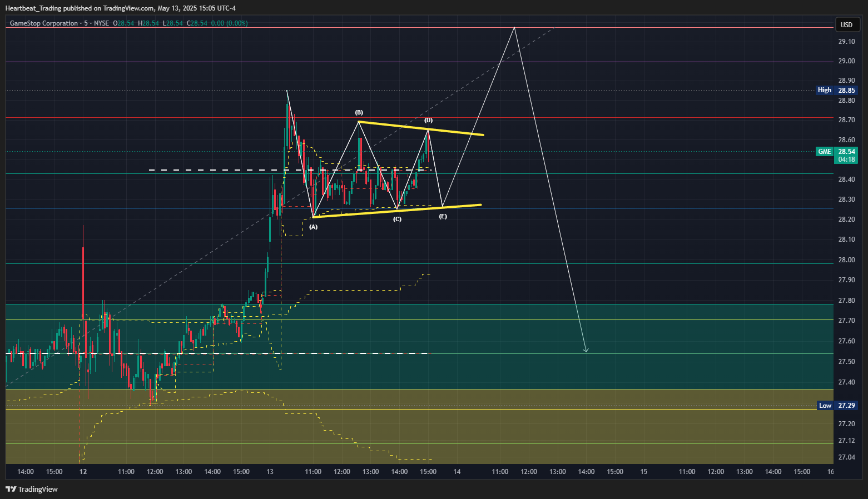
Task: Select the (B) wave label
Action: [x=359, y=113]
